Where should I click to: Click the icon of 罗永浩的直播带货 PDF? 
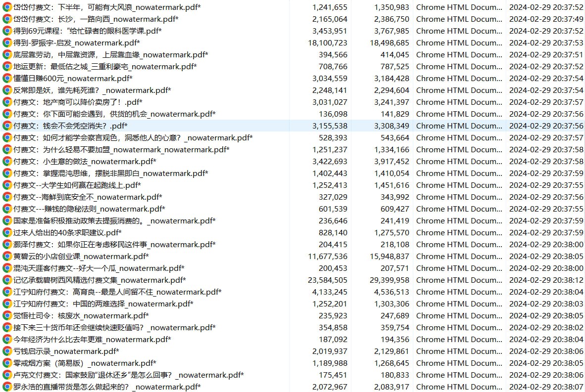(x=7, y=387)
